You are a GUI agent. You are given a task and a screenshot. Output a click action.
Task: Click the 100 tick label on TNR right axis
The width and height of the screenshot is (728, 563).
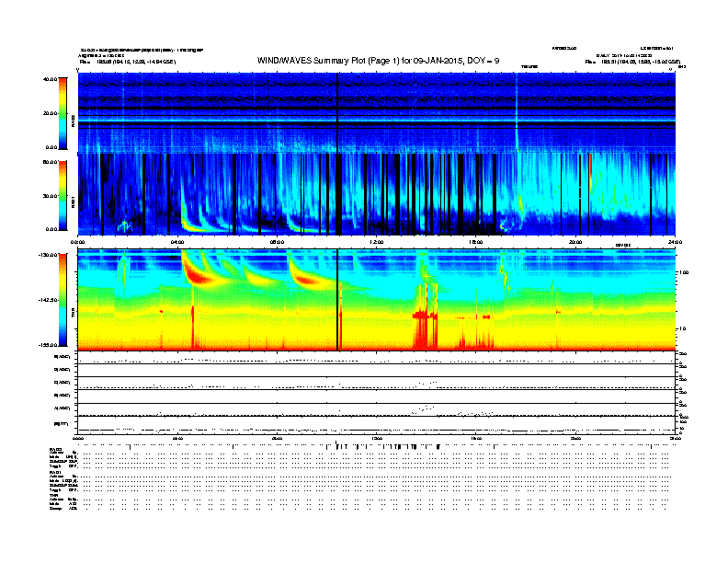(x=684, y=272)
